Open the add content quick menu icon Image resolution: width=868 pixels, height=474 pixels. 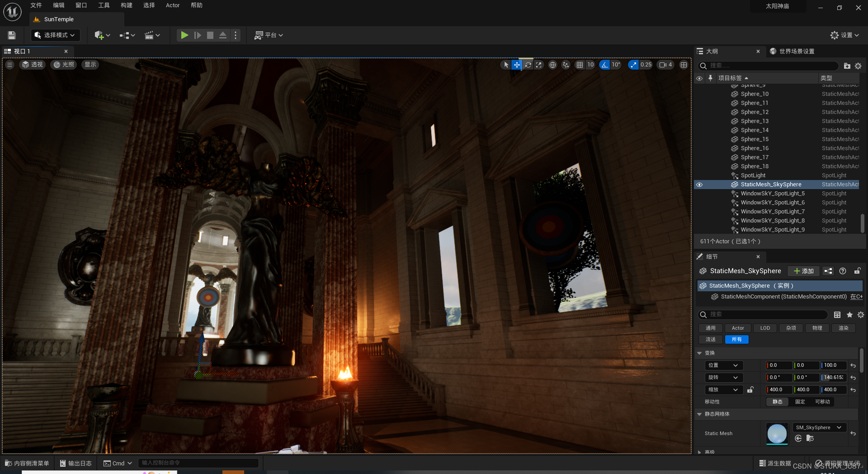click(x=102, y=35)
